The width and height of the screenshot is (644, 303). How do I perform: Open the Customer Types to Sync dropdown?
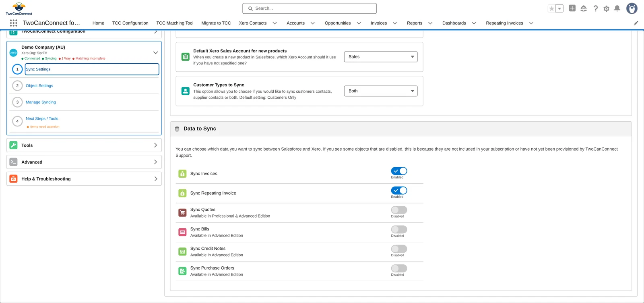click(381, 91)
